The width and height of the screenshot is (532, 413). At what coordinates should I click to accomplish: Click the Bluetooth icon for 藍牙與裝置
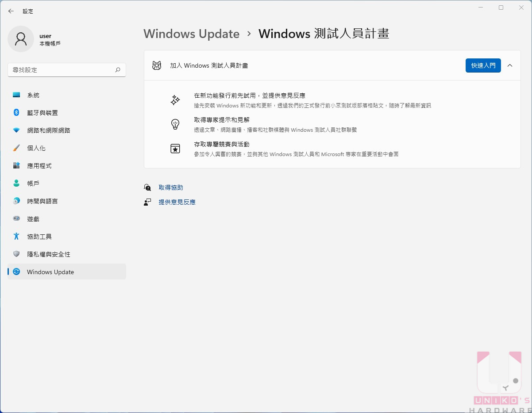(x=16, y=113)
